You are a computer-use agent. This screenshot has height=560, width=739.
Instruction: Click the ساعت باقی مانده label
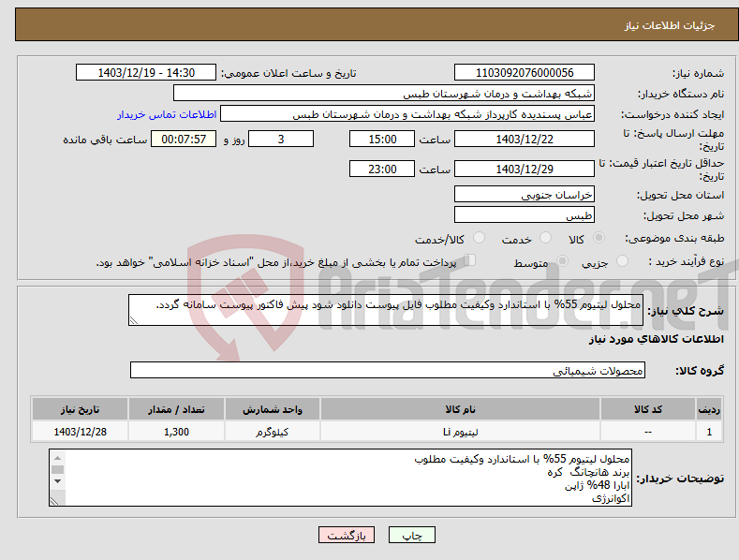(x=105, y=140)
